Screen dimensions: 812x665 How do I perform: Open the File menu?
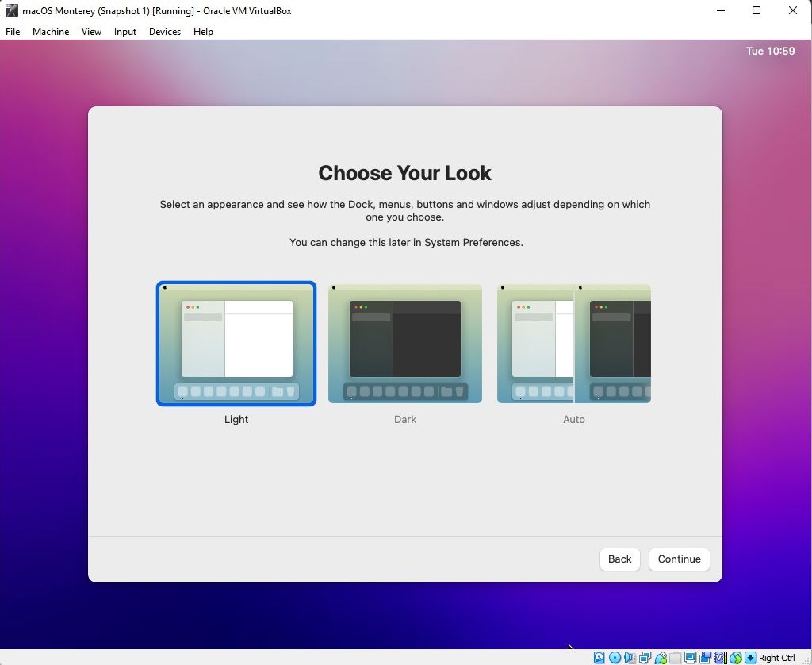(x=13, y=32)
